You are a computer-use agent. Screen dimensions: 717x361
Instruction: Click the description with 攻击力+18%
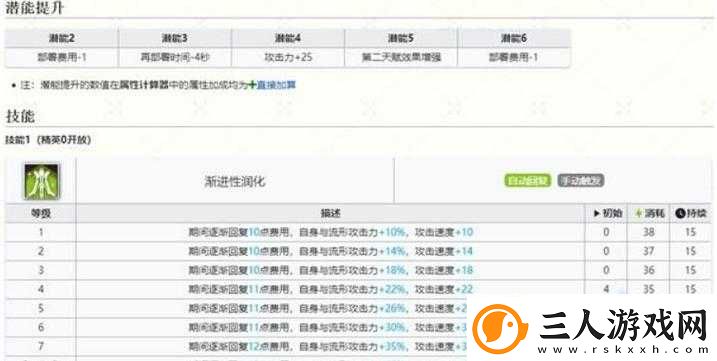(331, 270)
